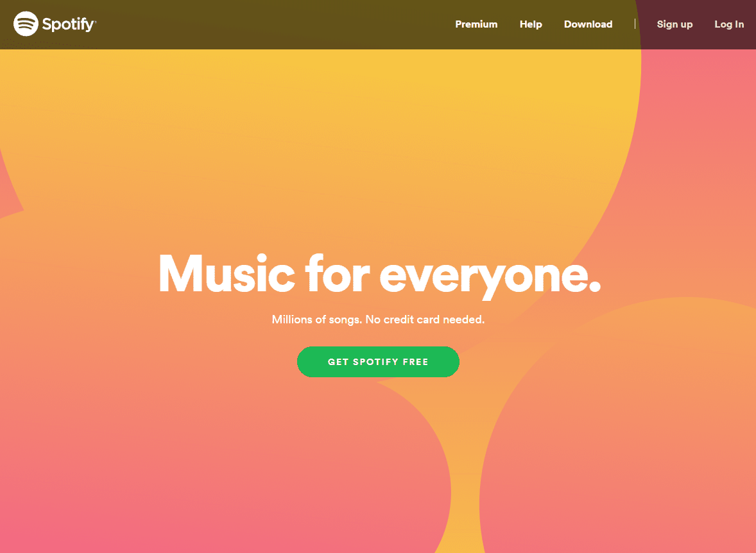Open the Premium menu item
Image resolution: width=756 pixels, height=553 pixels.
(x=476, y=24)
